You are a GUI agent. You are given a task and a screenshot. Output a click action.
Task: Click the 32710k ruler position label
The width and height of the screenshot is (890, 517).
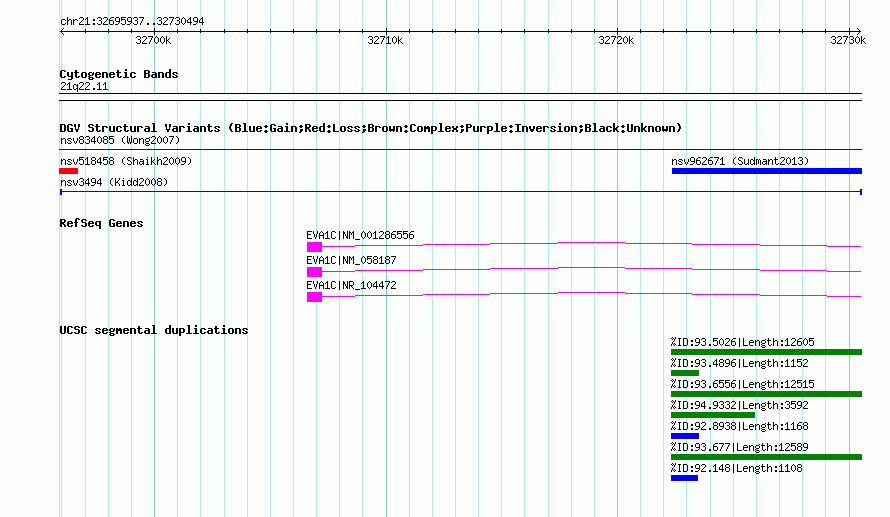coord(385,40)
